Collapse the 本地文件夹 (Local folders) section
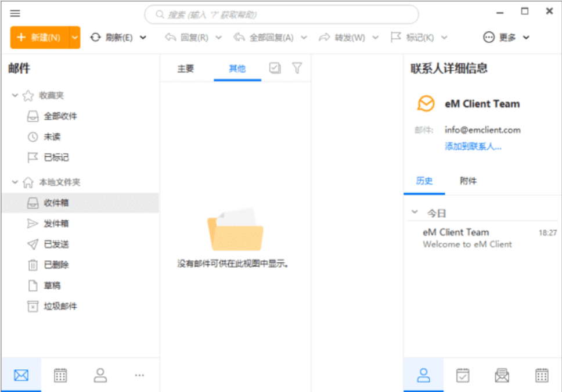The height and width of the screenshot is (392, 562). pyautogui.click(x=15, y=182)
